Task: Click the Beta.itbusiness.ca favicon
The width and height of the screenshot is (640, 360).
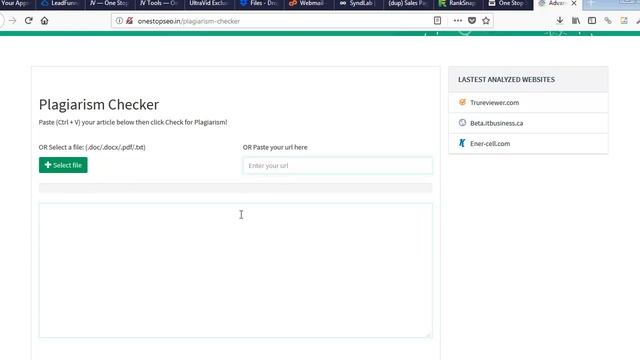Action: pyautogui.click(x=462, y=122)
